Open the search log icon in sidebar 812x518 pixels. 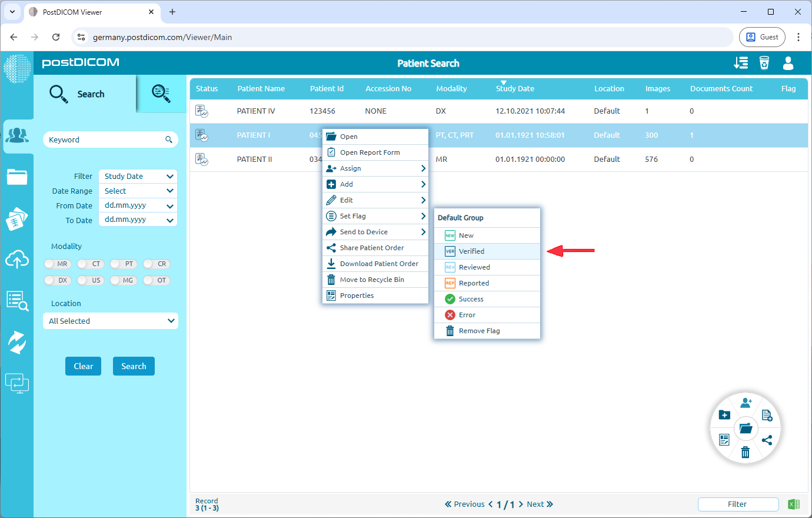[x=18, y=300]
